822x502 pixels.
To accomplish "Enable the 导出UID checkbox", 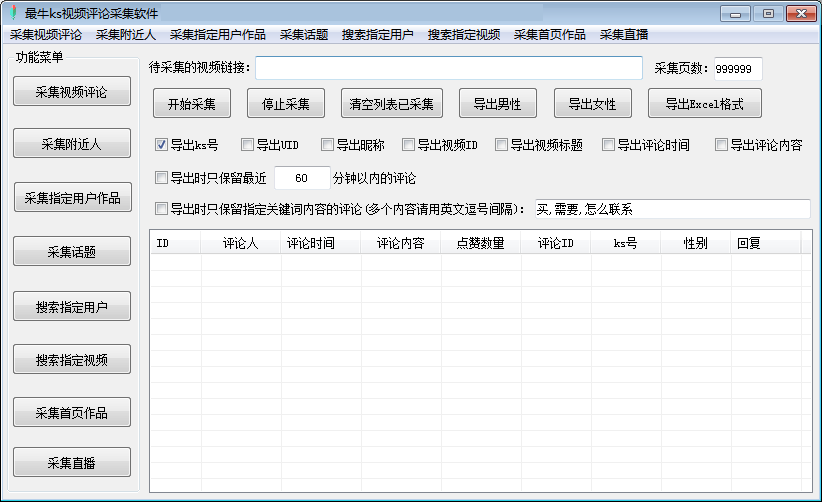I will click(x=247, y=145).
